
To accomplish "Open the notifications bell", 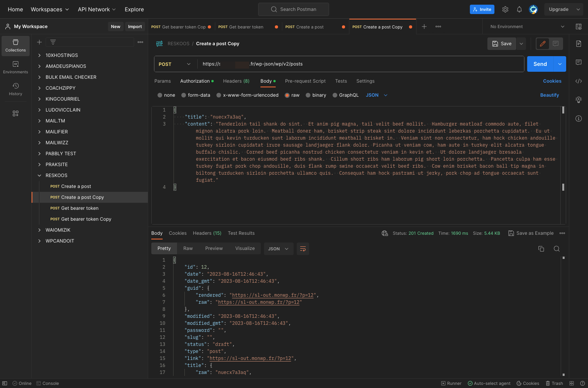I will [x=519, y=9].
